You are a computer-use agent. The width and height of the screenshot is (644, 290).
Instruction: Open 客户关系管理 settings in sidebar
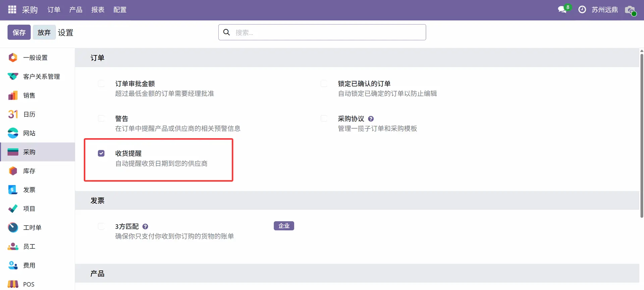(41, 77)
